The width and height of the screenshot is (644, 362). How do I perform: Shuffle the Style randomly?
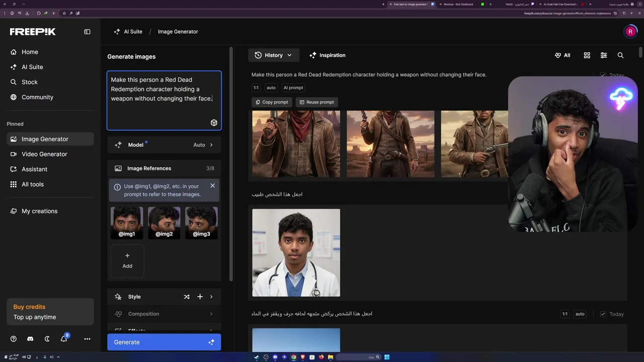click(187, 297)
